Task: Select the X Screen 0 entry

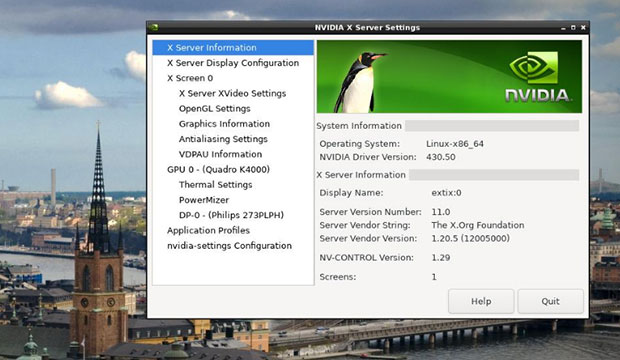Action: [x=190, y=78]
